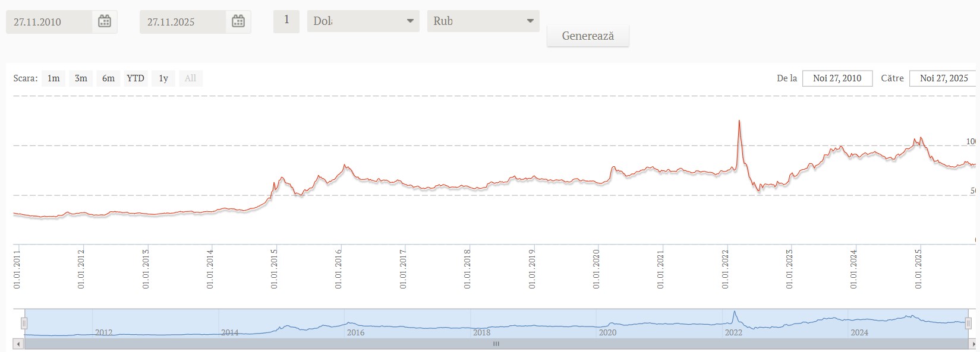Select the 1m scale range

tap(53, 78)
